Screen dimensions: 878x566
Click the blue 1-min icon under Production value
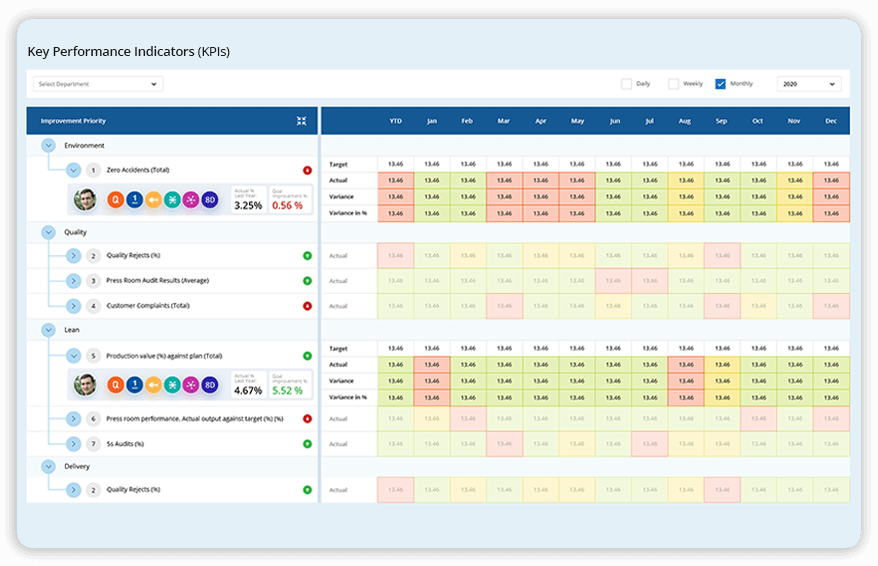pos(133,385)
